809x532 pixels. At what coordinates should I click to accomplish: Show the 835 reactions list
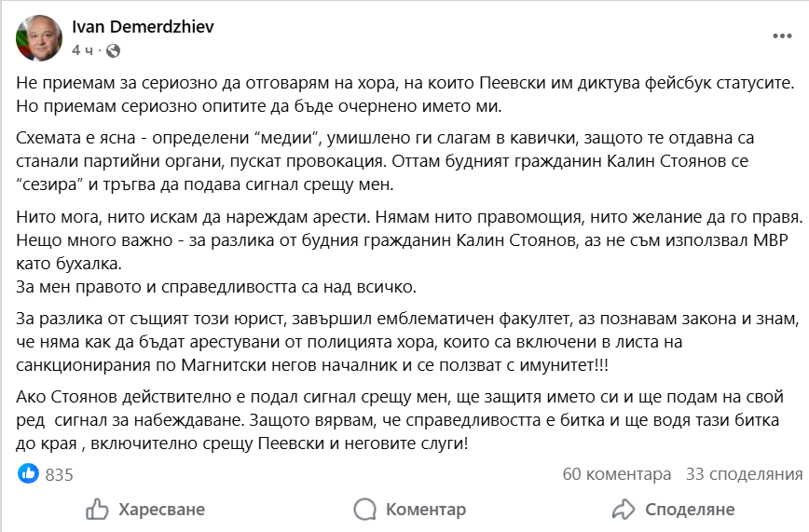click(59, 475)
